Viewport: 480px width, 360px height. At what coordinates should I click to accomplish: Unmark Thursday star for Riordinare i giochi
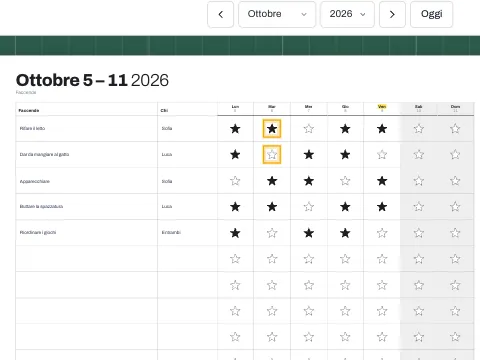345,233
